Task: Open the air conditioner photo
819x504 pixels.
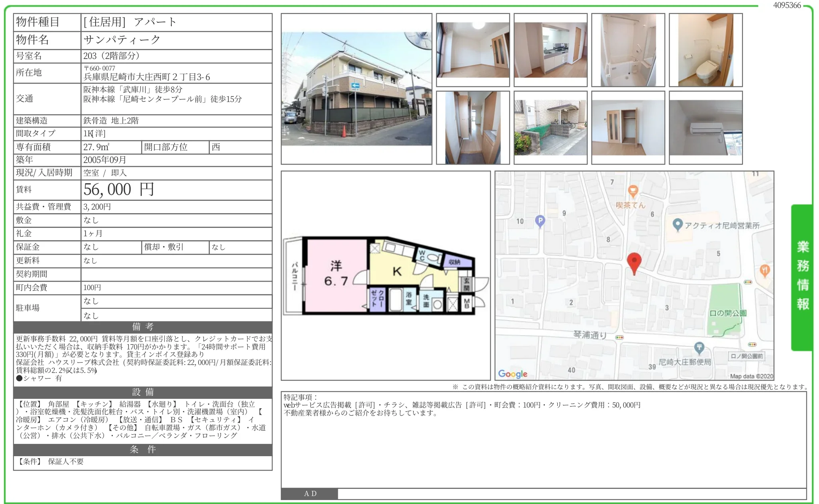Action: [x=705, y=127]
